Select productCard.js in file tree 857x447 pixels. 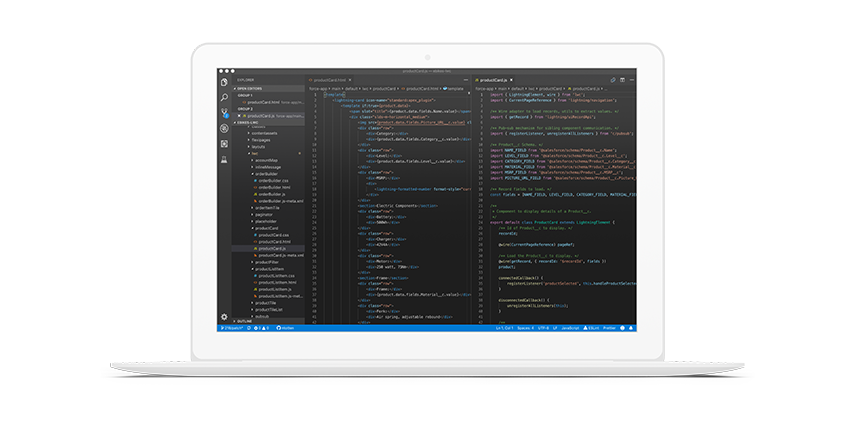[268, 248]
